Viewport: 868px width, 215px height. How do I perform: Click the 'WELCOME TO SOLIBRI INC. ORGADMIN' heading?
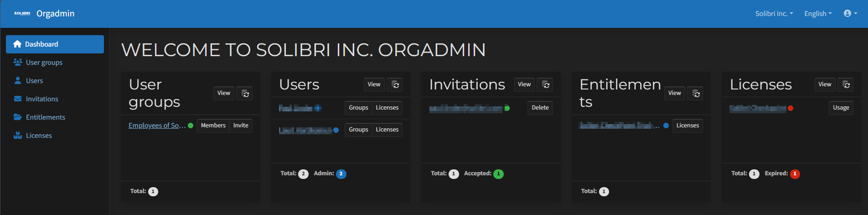click(304, 50)
